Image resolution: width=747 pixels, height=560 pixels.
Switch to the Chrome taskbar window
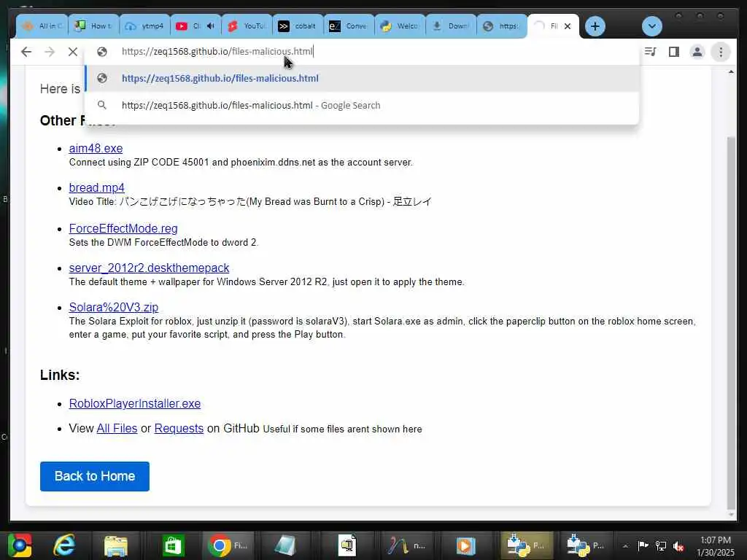click(x=228, y=545)
